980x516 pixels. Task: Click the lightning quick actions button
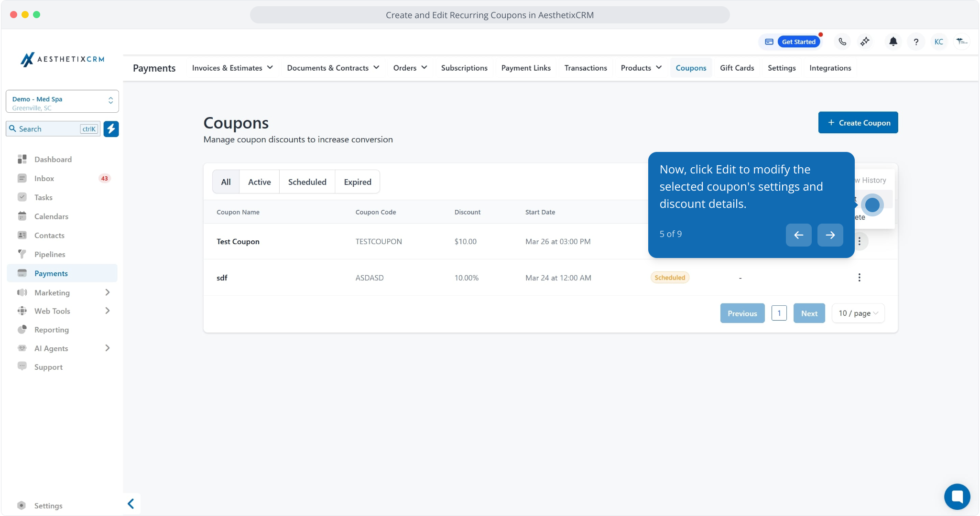111,129
